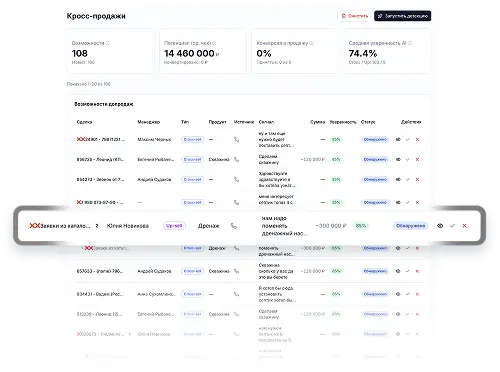
Task: Click phone icon in deal 956273 row
Action: (x=236, y=179)
